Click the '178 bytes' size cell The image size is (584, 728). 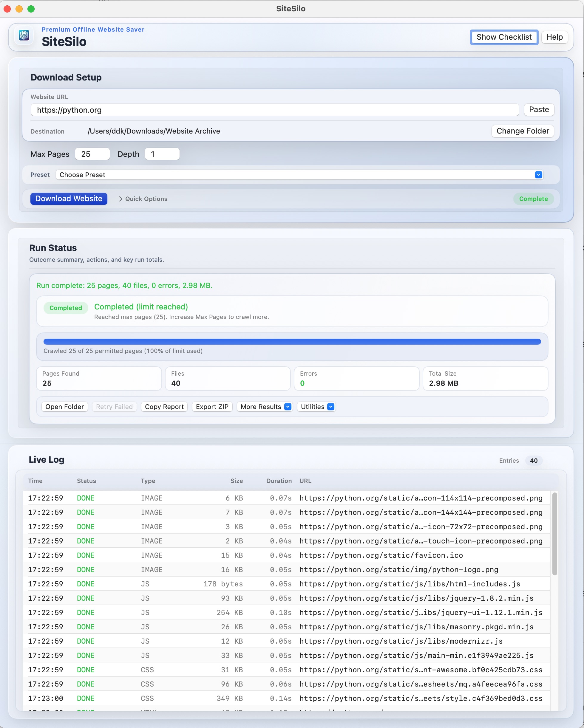223,584
